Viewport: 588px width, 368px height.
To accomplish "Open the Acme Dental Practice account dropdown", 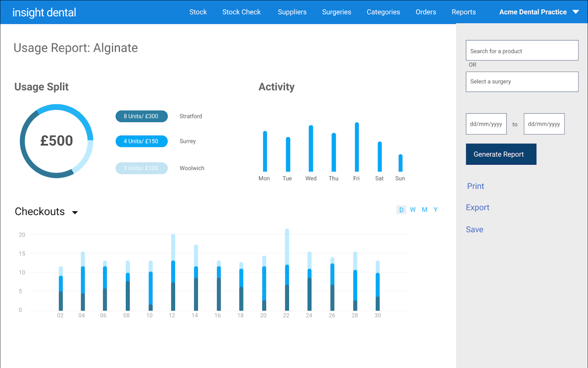I will [x=538, y=12].
